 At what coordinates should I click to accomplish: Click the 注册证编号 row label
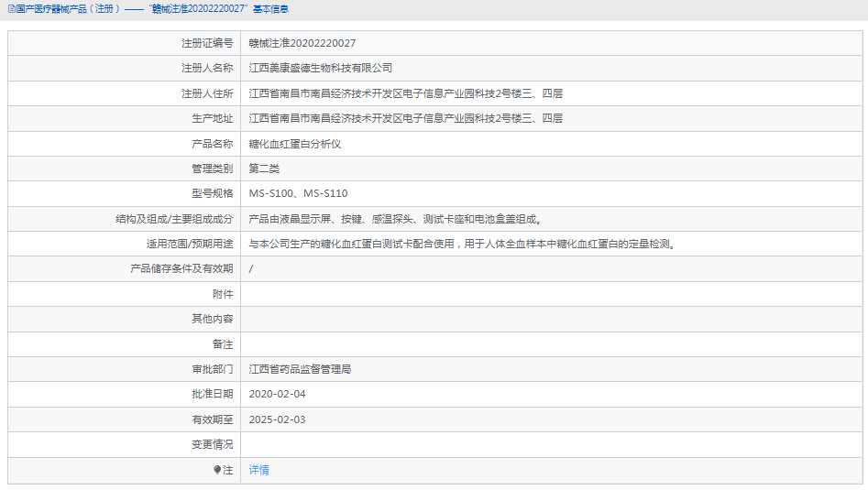(206, 43)
